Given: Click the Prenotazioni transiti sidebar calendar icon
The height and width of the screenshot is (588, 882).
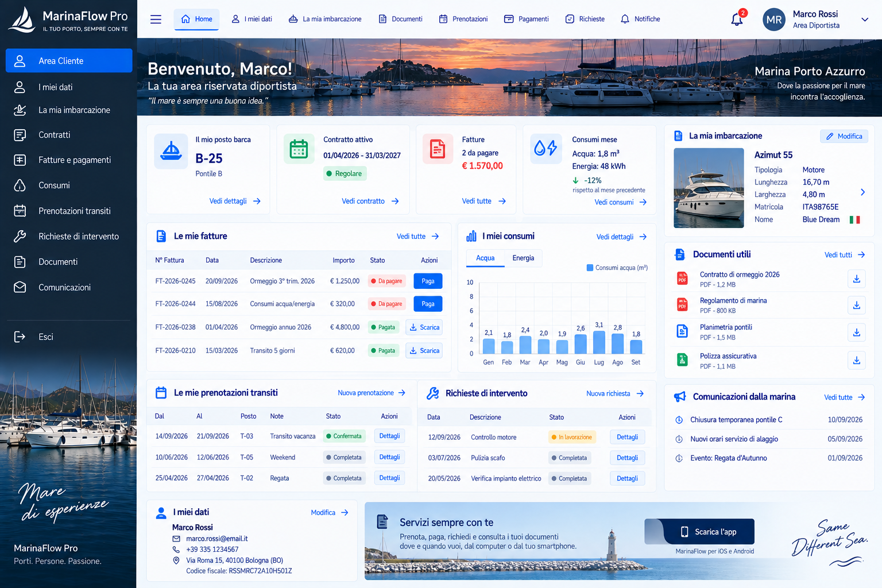Looking at the screenshot, I should (20, 211).
